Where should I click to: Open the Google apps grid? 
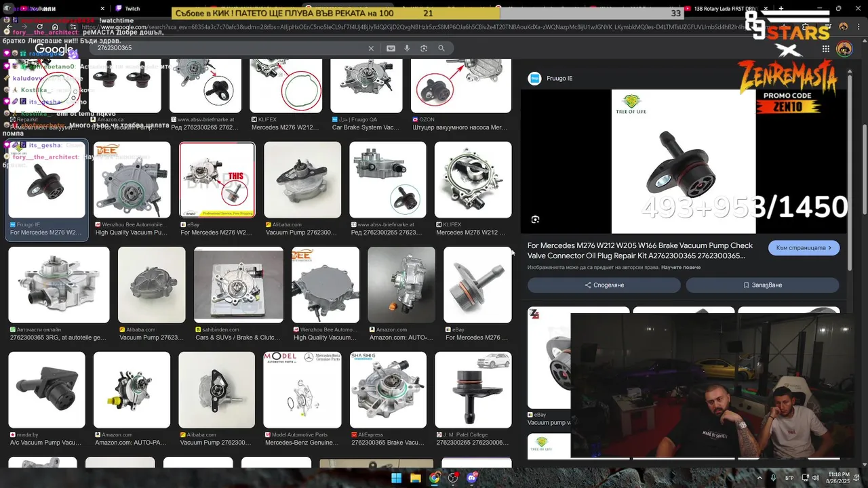[x=825, y=49]
